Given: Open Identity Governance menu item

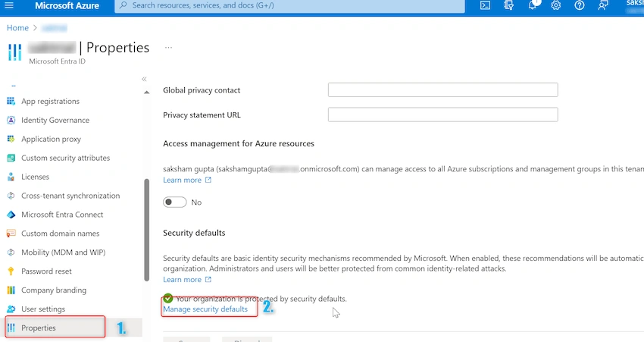Looking at the screenshot, I should 55,120.
